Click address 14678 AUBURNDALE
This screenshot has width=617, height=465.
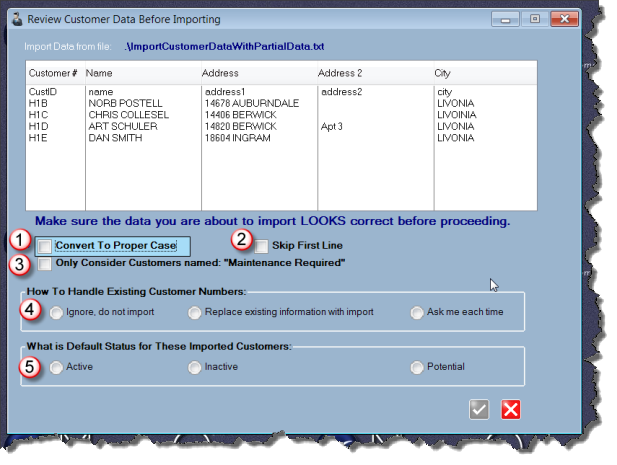[x=252, y=103]
